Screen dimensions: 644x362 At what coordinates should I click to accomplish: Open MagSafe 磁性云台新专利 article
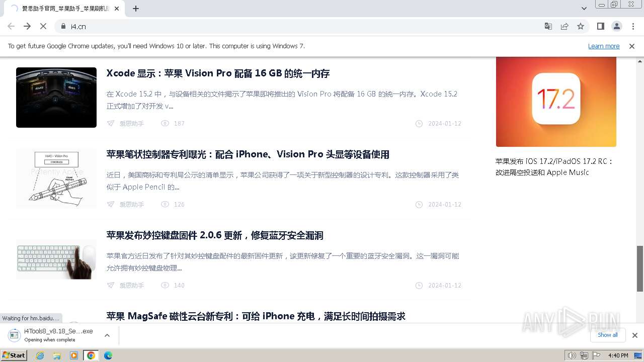click(x=256, y=316)
